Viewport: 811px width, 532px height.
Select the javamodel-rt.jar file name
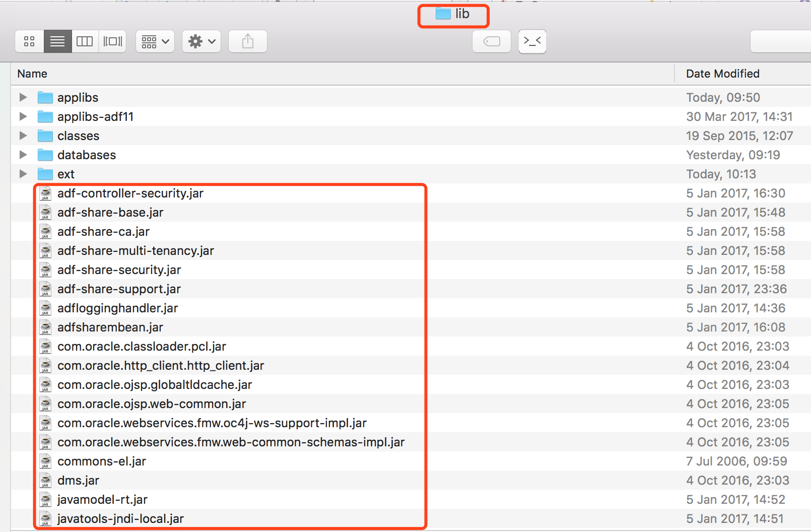pos(102,500)
